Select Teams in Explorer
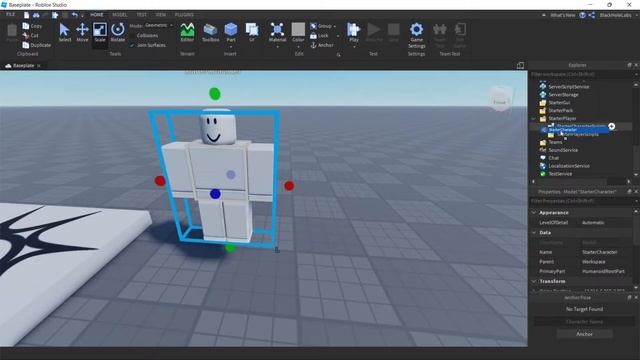Screen dimensions: 640x360 [x=555, y=142]
